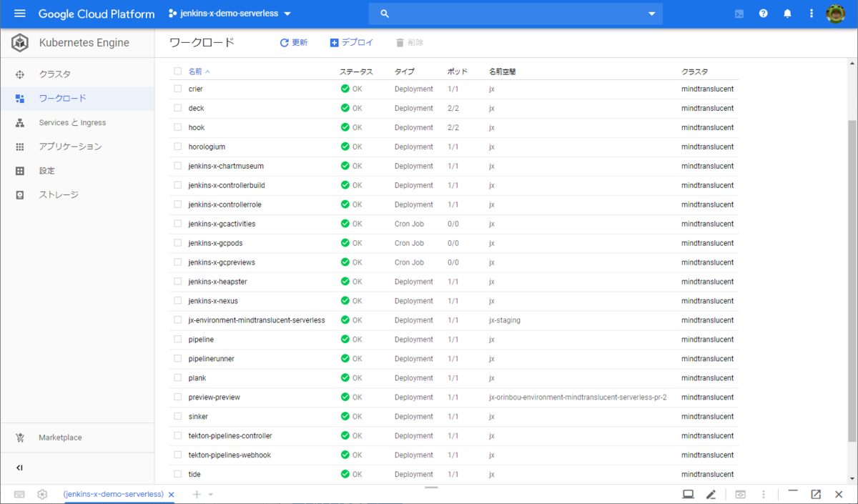
Task: Focus the top search input field
Action: click(516, 14)
